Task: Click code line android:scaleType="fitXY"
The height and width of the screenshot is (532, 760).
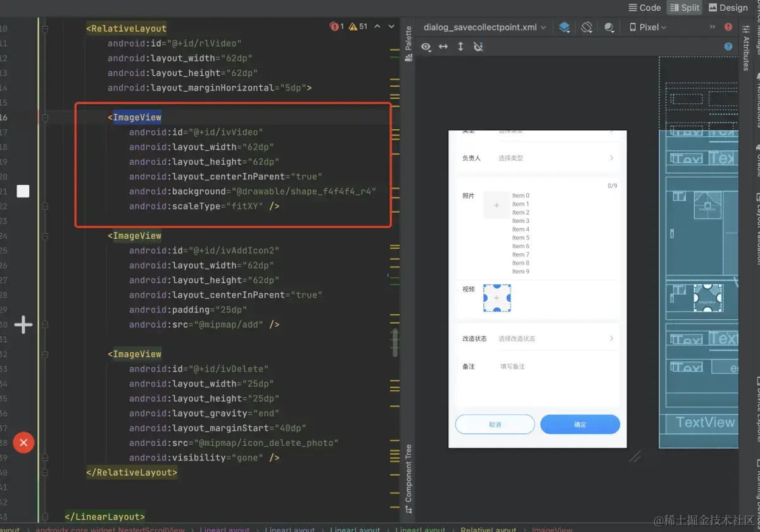Action: [x=204, y=206]
